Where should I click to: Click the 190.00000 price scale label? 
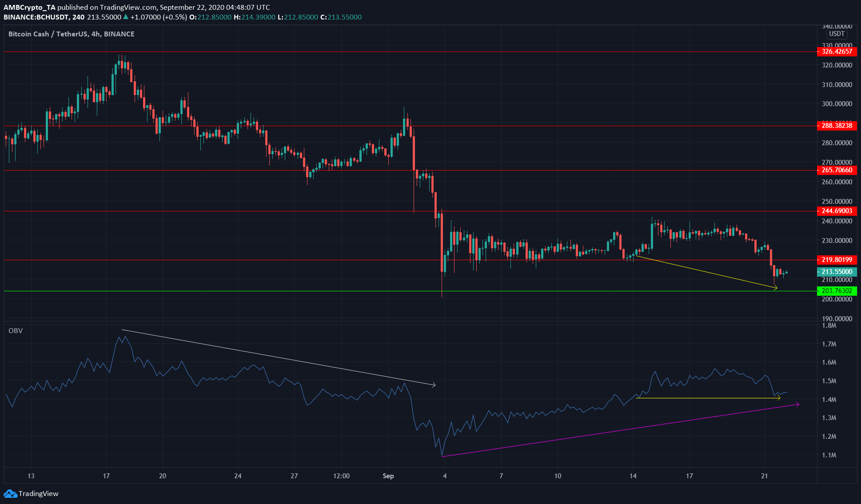pos(837,319)
